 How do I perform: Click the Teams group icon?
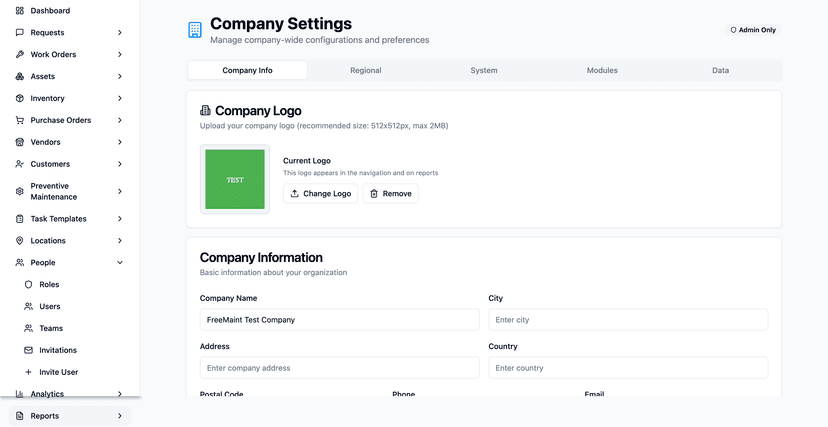(29, 328)
